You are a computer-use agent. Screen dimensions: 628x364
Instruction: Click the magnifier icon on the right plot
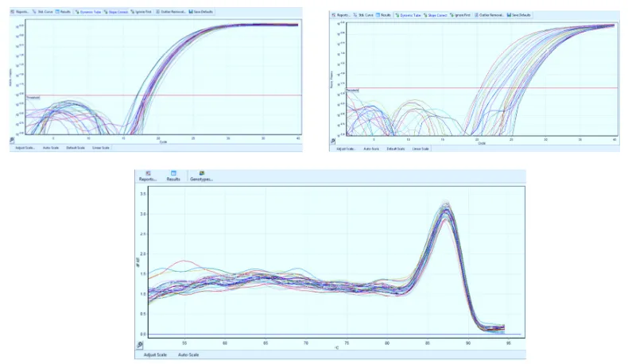[333, 141]
